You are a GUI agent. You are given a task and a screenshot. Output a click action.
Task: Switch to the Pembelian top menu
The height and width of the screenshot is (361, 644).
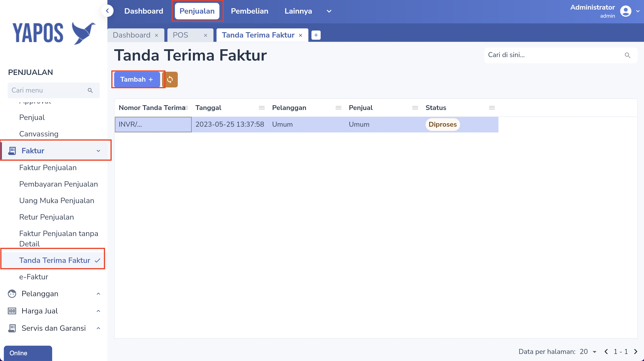click(249, 11)
